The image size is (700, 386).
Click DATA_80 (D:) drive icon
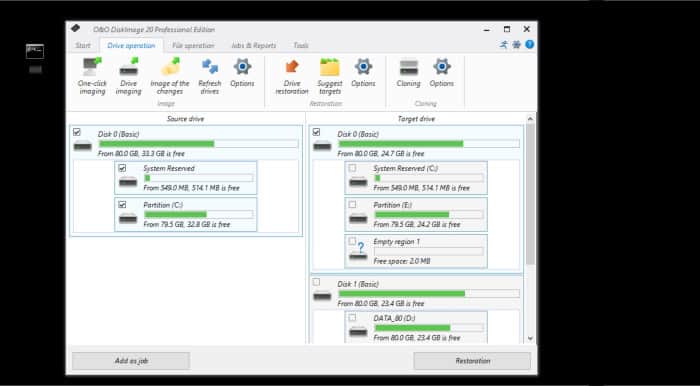coord(358,332)
